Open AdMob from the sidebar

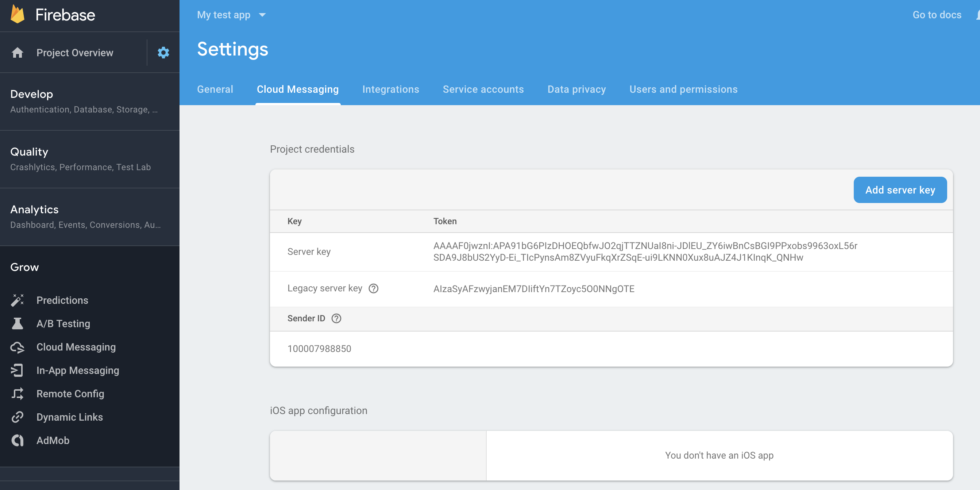(x=53, y=440)
